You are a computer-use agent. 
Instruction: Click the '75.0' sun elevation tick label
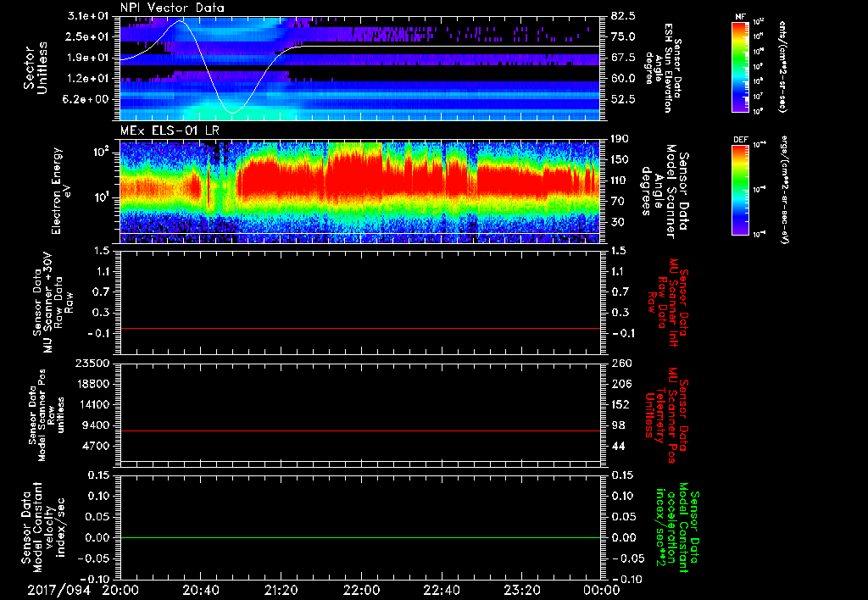click(x=623, y=36)
